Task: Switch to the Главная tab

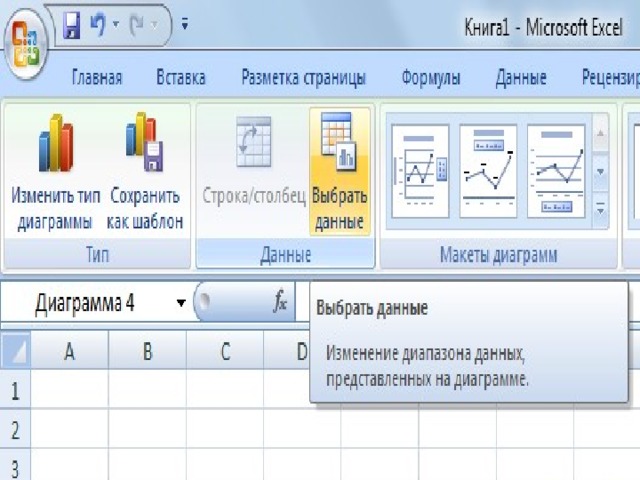Action: pyautogui.click(x=97, y=78)
